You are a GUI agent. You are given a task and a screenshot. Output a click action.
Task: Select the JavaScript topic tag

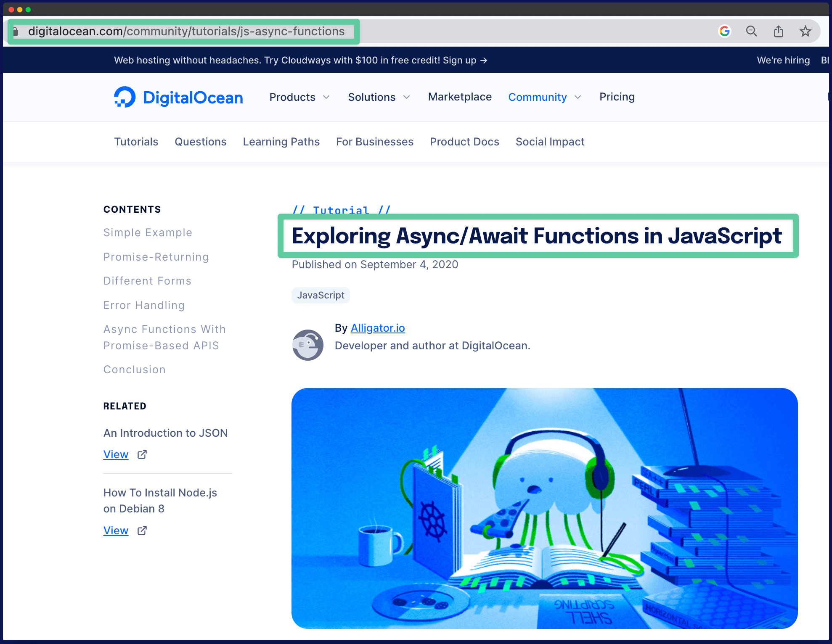pyautogui.click(x=320, y=295)
